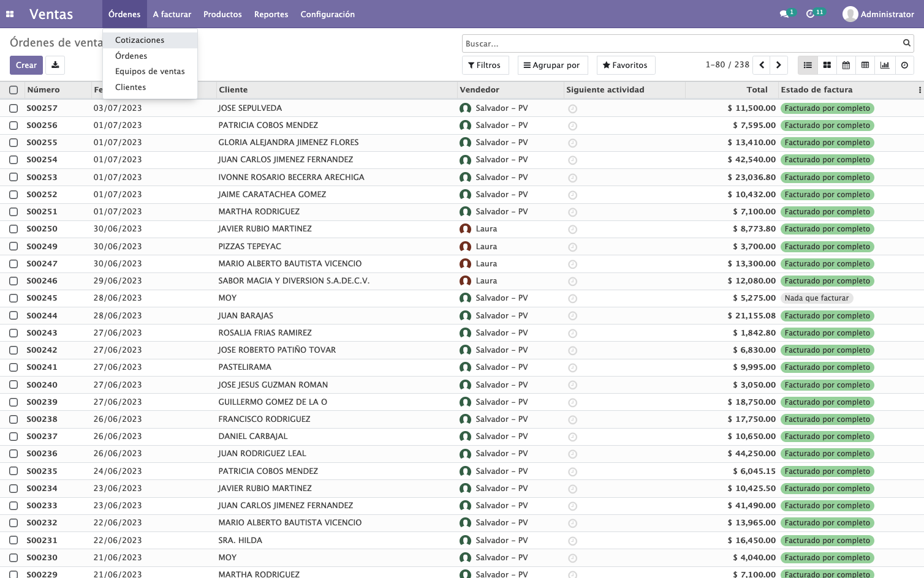
Task: Click the search magnifier icon
Action: [x=906, y=43]
